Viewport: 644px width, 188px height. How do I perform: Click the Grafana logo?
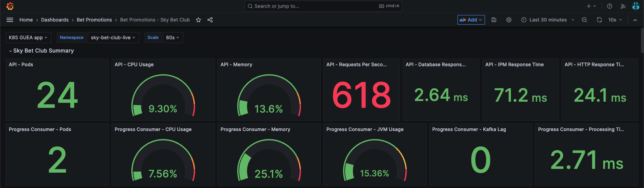10,6
